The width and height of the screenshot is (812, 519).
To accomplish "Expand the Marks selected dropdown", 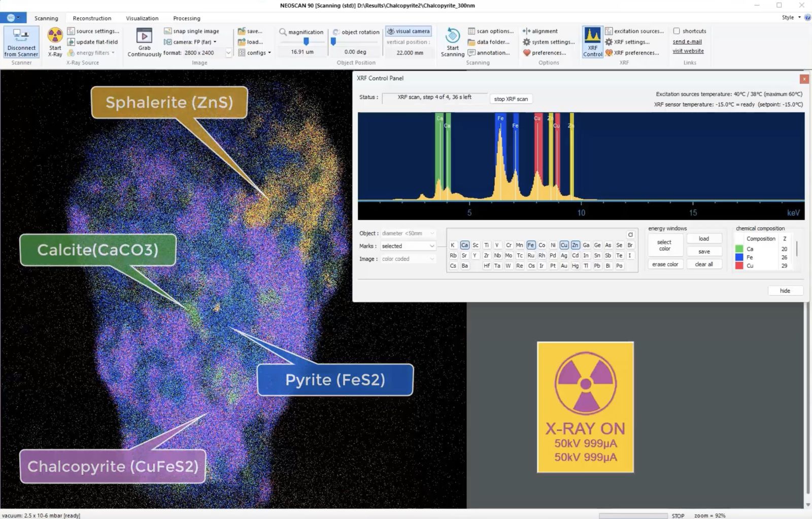I will (432, 246).
